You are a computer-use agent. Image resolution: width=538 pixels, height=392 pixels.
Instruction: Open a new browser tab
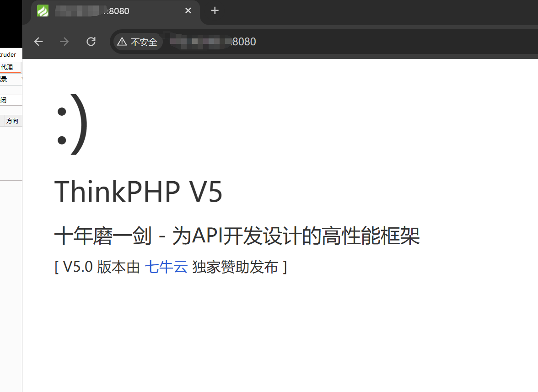[x=215, y=11]
